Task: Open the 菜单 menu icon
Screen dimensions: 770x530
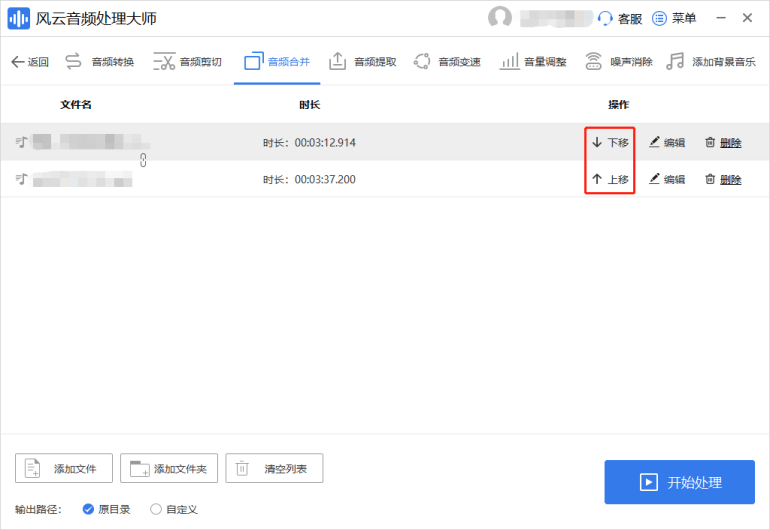Action: tap(659, 19)
